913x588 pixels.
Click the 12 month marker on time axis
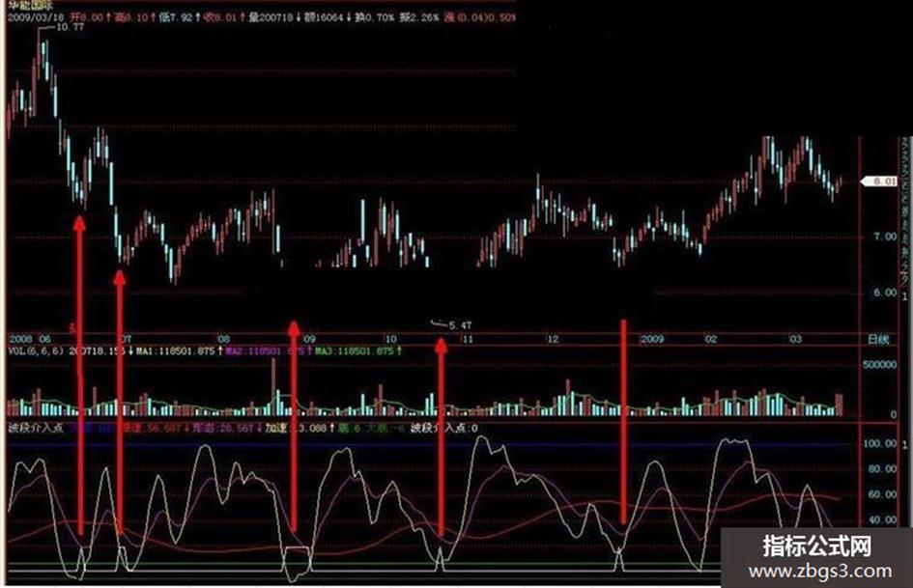pyautogui.click(x=553, y=339)
